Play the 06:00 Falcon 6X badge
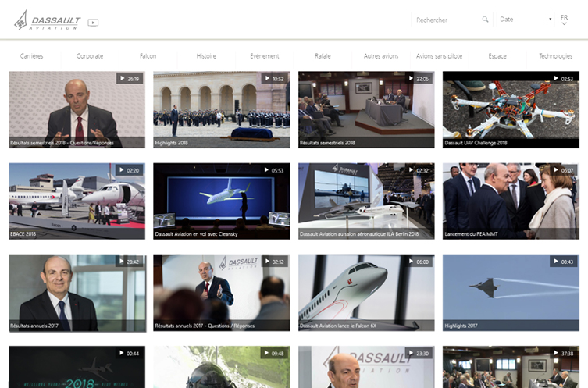Viewport: 588px width, 388px height. tap(419, 262)
